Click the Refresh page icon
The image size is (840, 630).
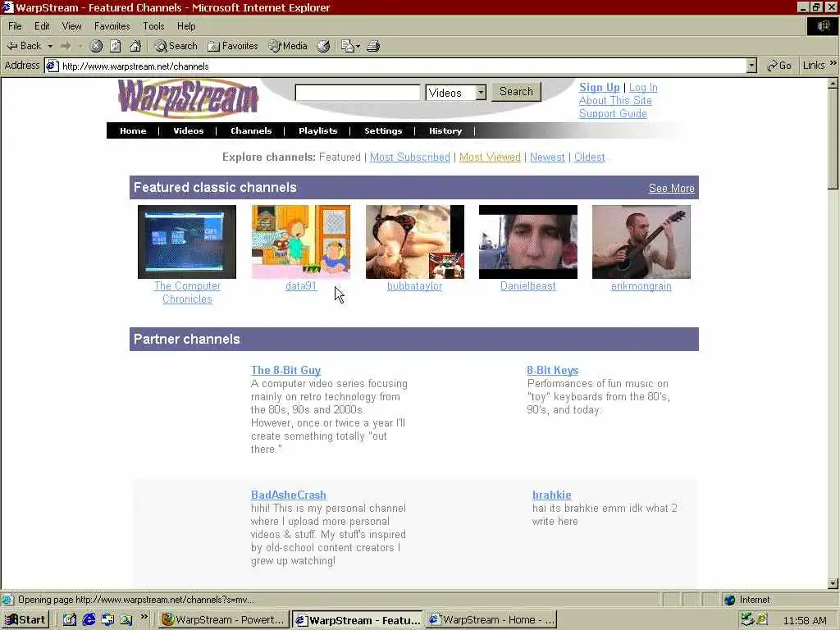tap(116, 46)
